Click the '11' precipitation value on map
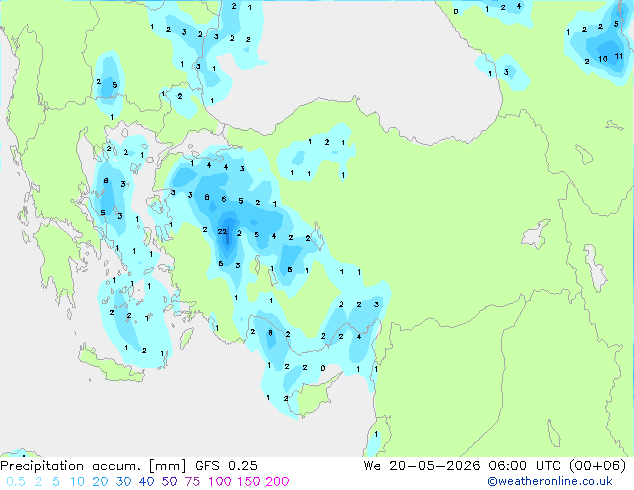The image size is (634, 490). click(x=619, y=56)
